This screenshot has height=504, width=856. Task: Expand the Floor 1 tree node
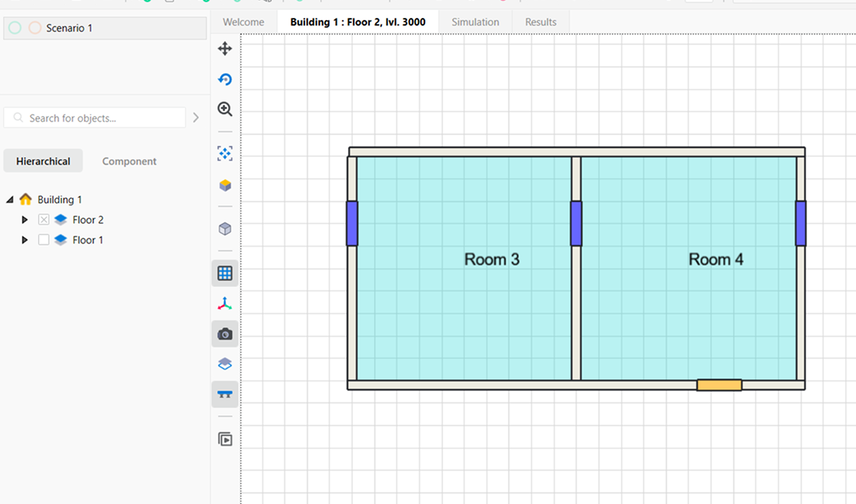click(x=25, y=240)
